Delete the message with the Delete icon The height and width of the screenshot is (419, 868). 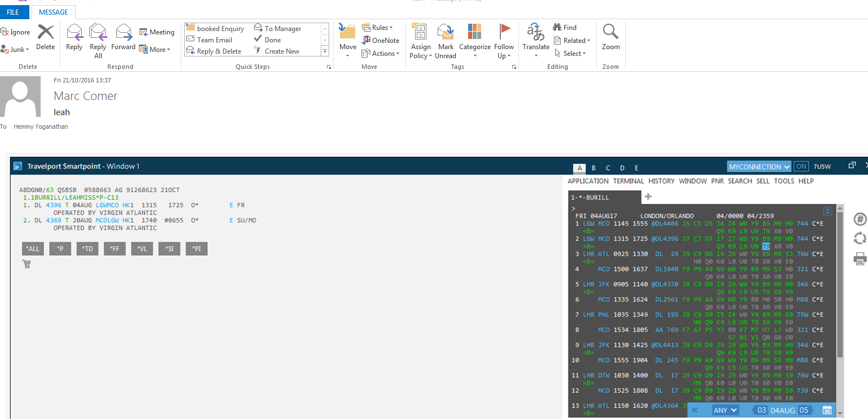click(x=46, y=37)
